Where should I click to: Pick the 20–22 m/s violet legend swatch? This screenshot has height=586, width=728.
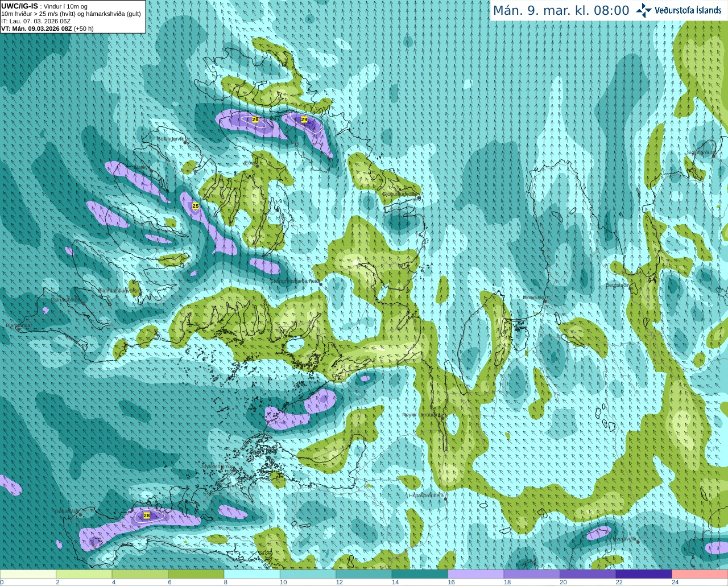(x=588, y=574)
